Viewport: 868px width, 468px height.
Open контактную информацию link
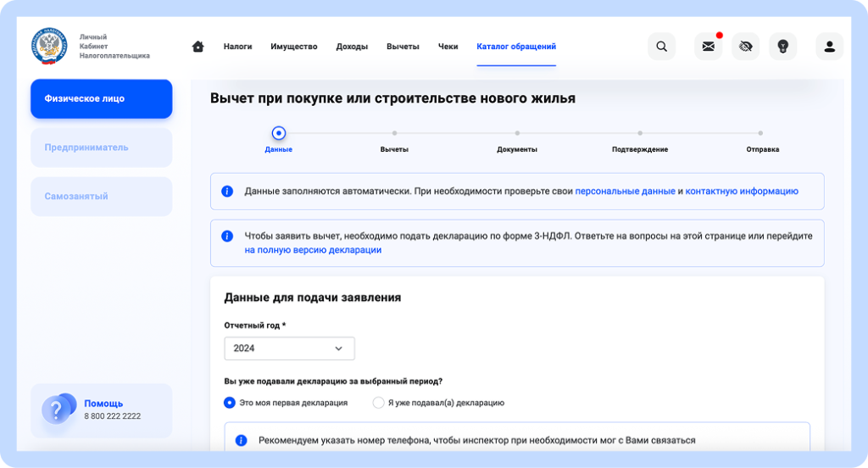pyautogui.click(x=742, y=191)
